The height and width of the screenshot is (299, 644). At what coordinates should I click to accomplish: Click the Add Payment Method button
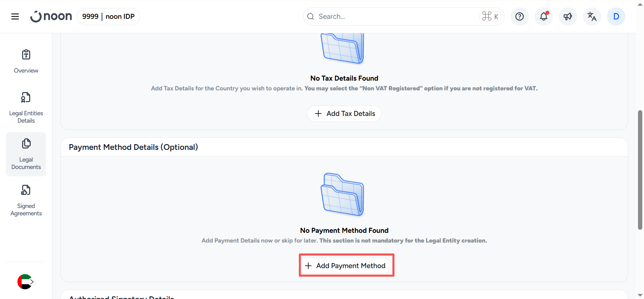coord(345,266)
